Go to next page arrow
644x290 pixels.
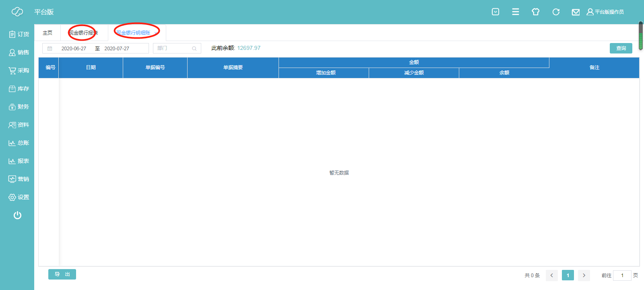(x=584, y=276)
